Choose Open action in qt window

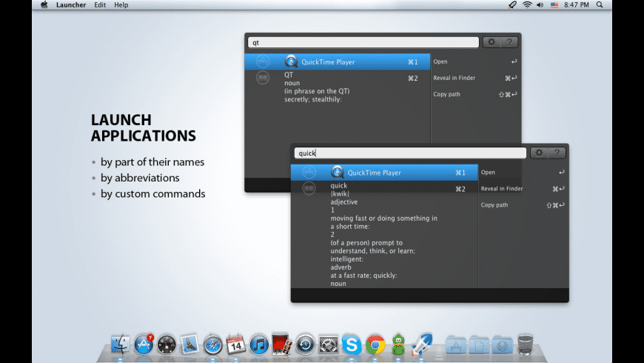tap(475, 61)
